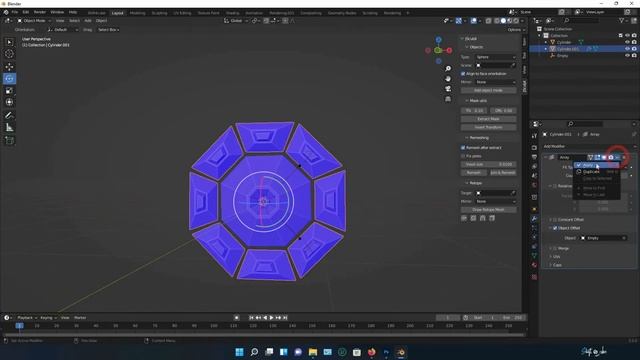Select the Rotate tool

click(9, 78)
